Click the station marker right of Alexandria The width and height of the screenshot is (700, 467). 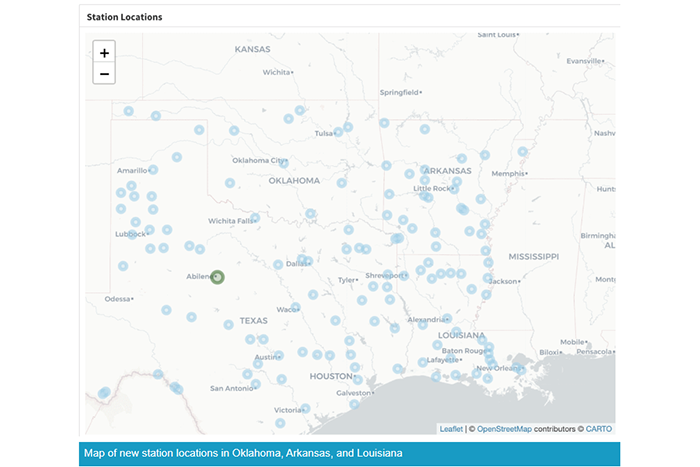click(447, 319)
